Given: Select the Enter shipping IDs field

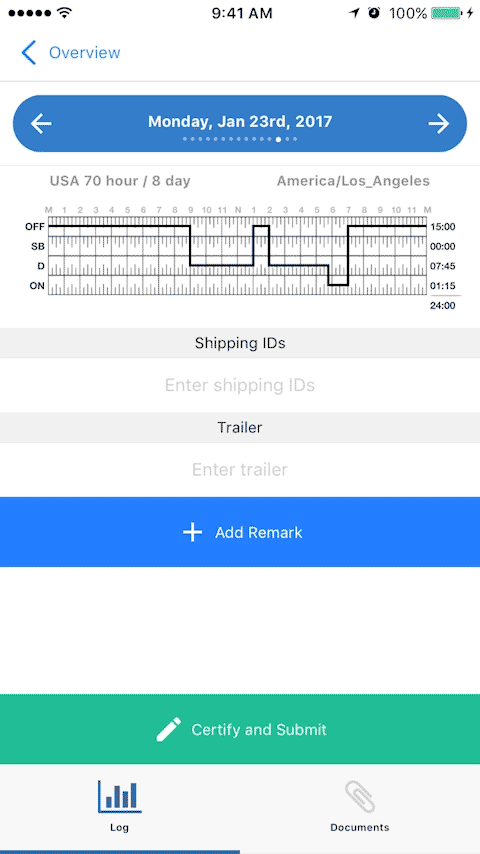Looking at the screenshot, I should pyautogui.click(x=240, y=385).
